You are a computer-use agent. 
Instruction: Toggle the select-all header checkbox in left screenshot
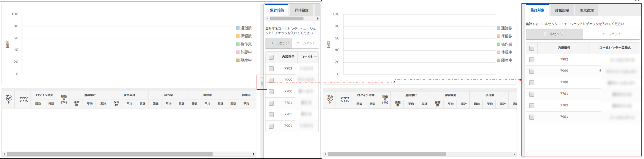coord(271,57)
